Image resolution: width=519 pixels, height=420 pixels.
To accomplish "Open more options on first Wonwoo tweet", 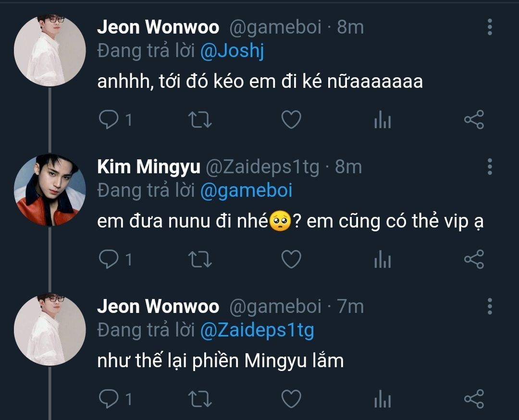I will (490, 27).
